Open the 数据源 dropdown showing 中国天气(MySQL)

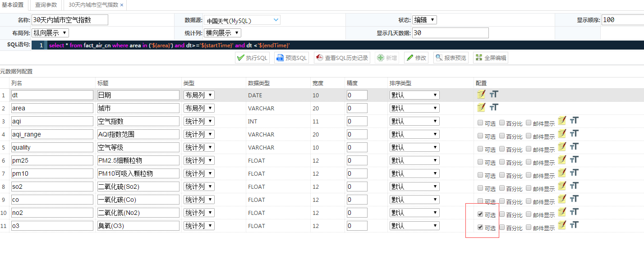click(x=242, y=20)
